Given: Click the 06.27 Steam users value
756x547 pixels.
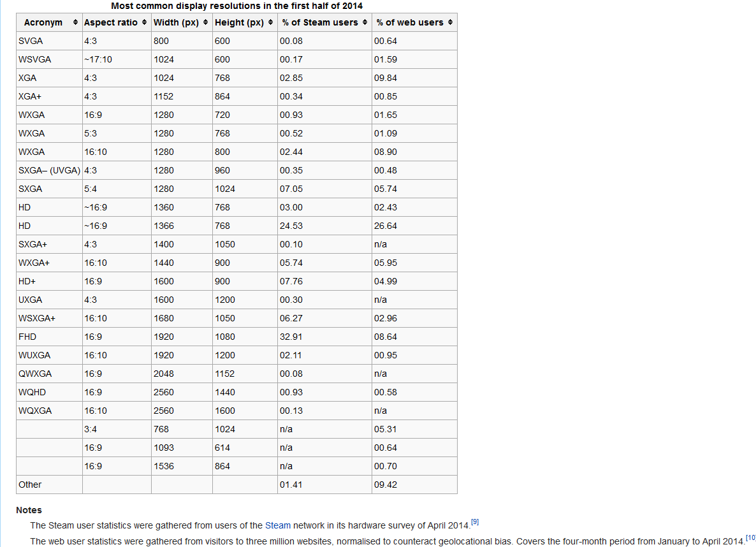Looking at the screenshot, I should (324, 318).
